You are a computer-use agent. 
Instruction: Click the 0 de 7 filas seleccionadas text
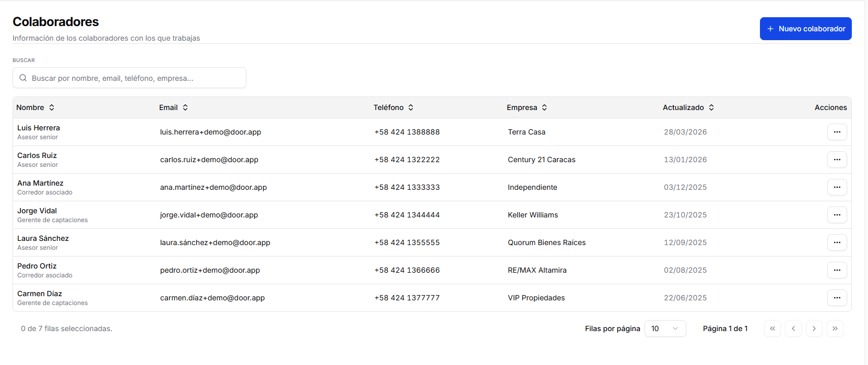click(67, 328)
